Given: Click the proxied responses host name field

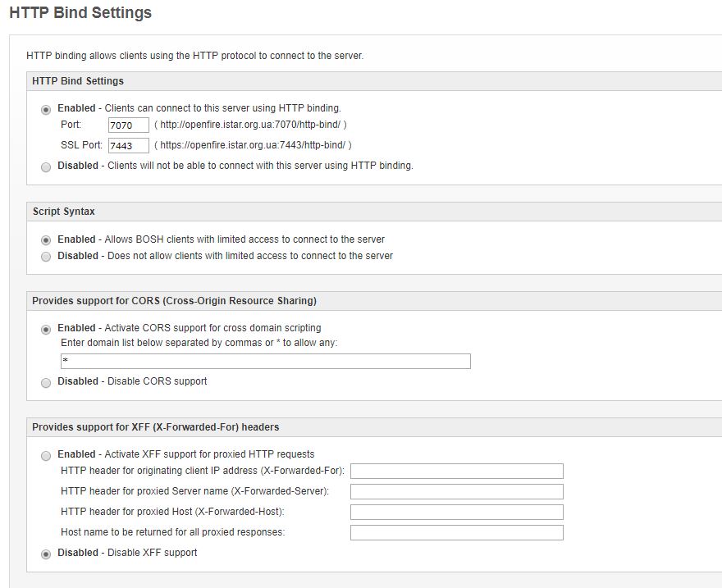Looking at the screenshot, I should coord(457,532).
